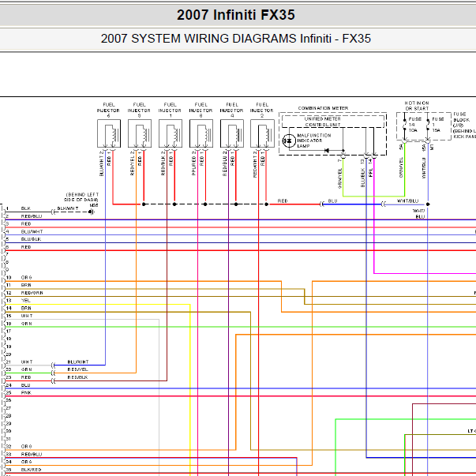Screen dimensions: 476x476
Task: Click the '2007 SYSTEM WIRING DIAGRAMS Infiniti - FX35' heading
Action: click(236, 39)
